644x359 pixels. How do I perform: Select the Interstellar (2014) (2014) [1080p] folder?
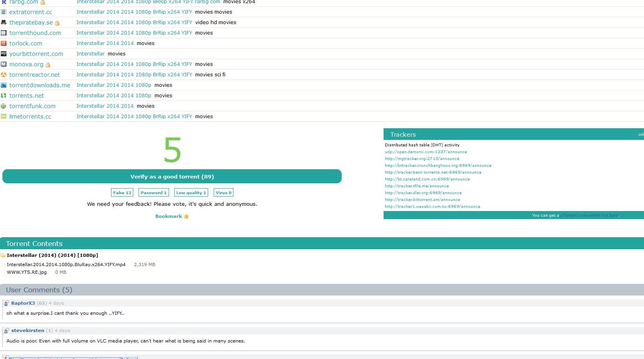coord(52,255)
